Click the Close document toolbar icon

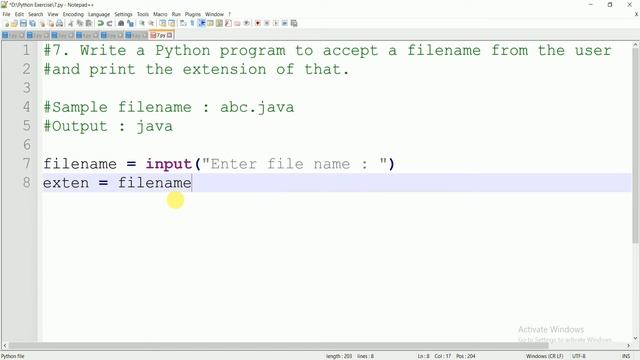[x=42, y=23]
